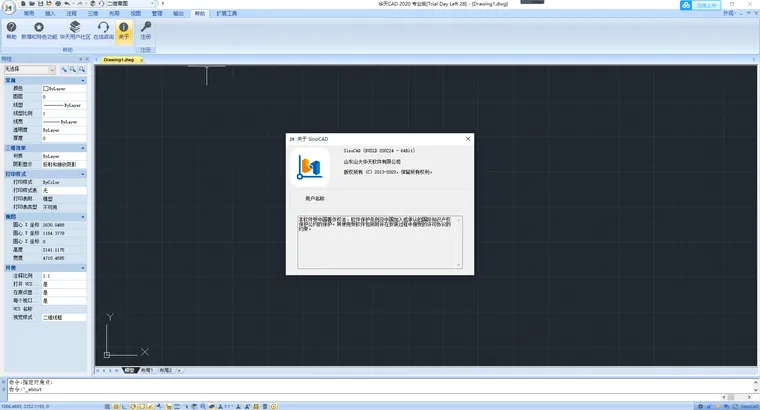
Task: Click the SinoCAD logo in About dialog
Action: (x=310, y=167)
